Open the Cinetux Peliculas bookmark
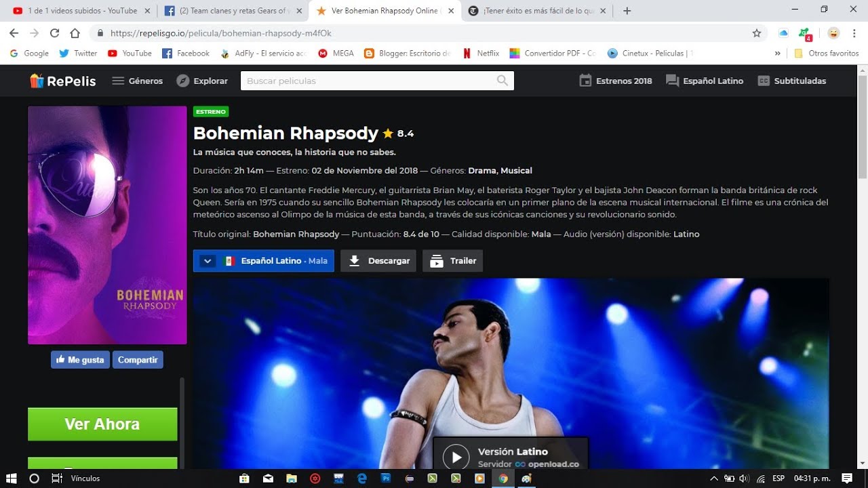 point(650,53)
